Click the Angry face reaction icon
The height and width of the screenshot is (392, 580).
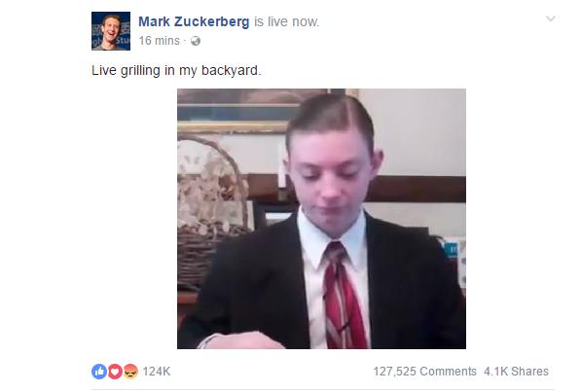point(130,372)
